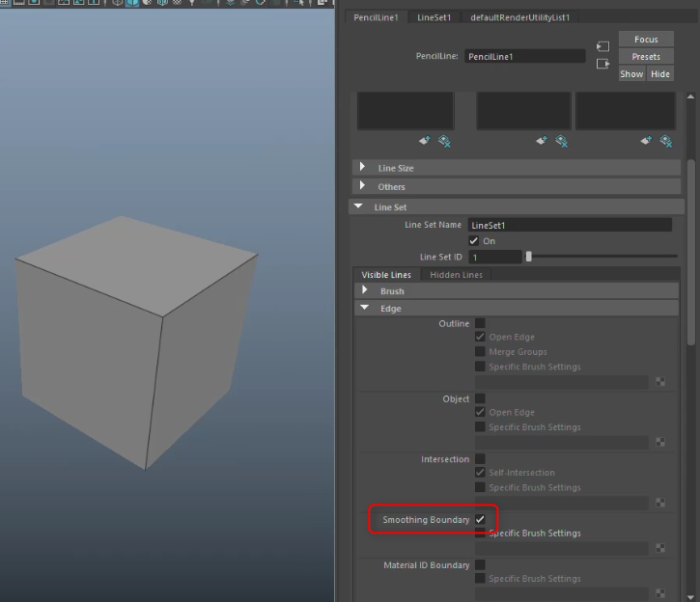Enable Specific Brush Settings under Object
The height and width of the screenshot is (602, 700).
(480, 426)
